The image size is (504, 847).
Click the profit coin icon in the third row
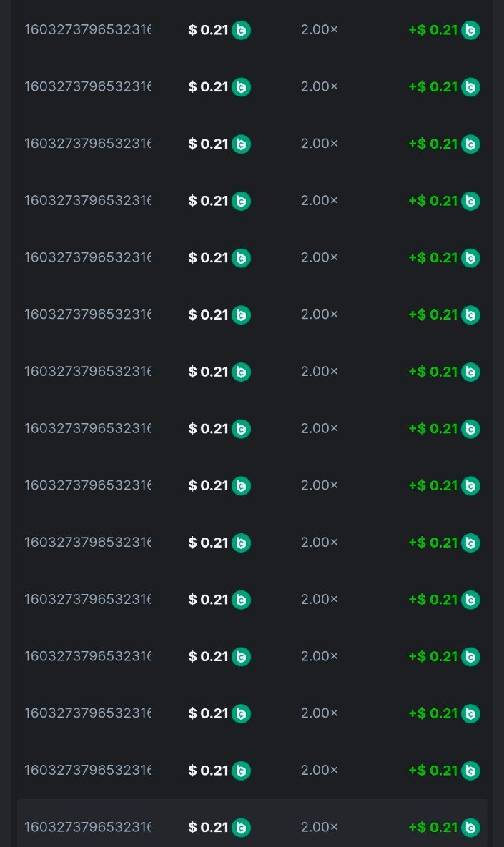point(470,144)
